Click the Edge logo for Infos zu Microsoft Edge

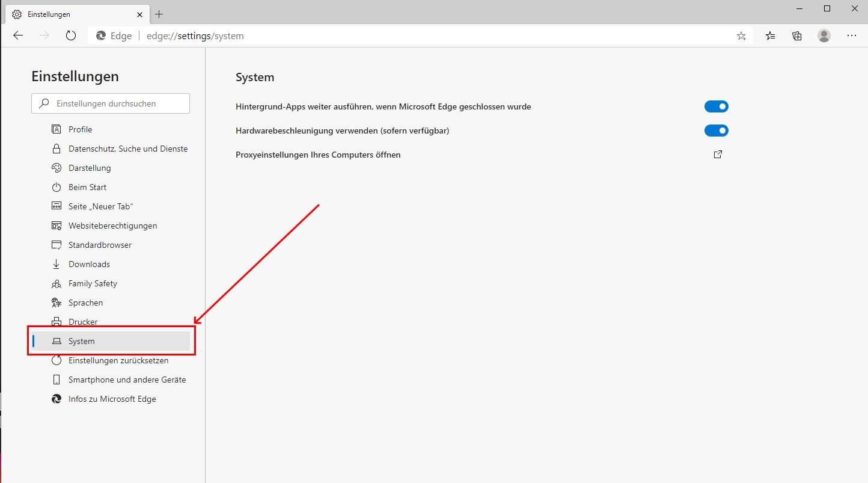(x=57, y=399)
